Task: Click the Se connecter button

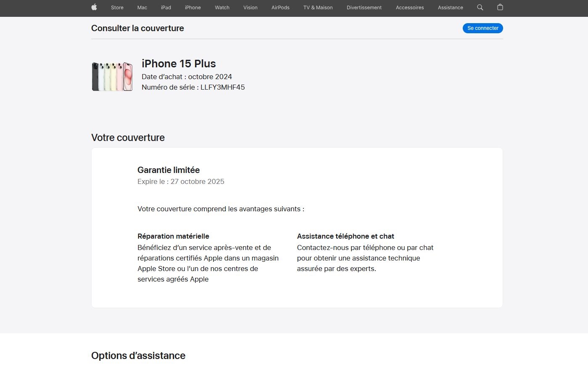Action: click(x=483, y=28)
